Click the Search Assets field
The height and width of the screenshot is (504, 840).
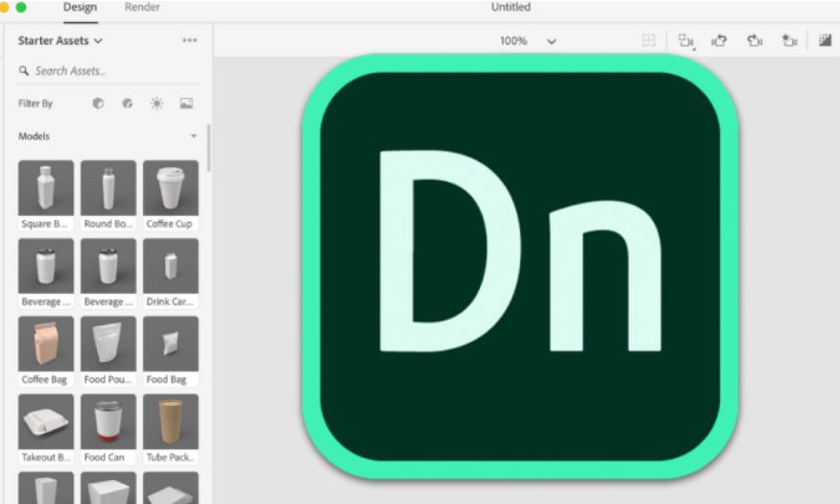(x=108, y=71)
